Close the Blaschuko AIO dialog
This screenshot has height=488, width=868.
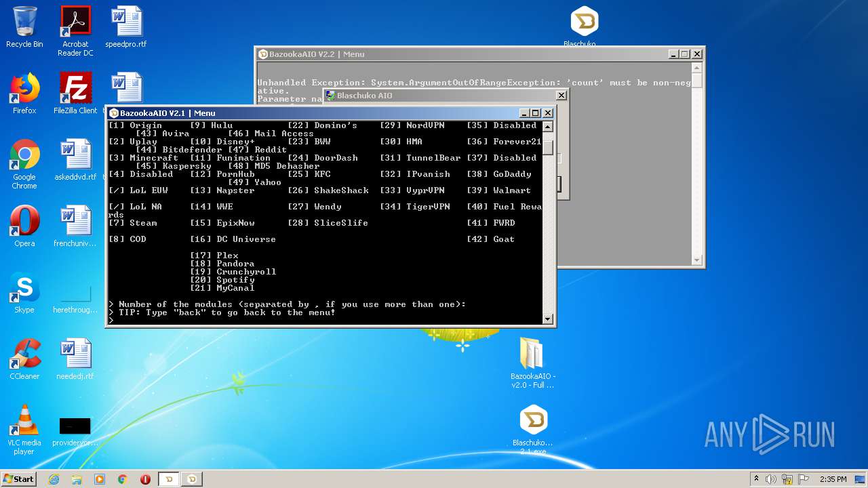[561, 96]
